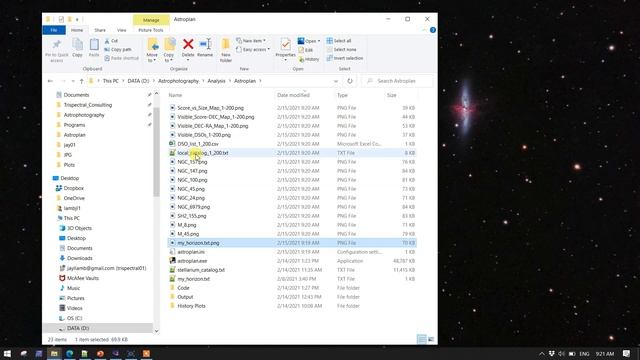Click the Paste clipboard icon

click(x=94, y=44)
